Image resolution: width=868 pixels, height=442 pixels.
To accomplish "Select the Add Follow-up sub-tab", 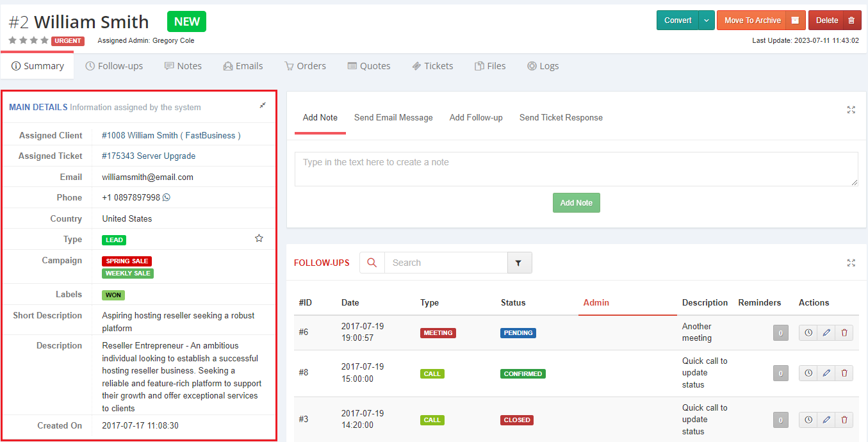I will 476,118.
